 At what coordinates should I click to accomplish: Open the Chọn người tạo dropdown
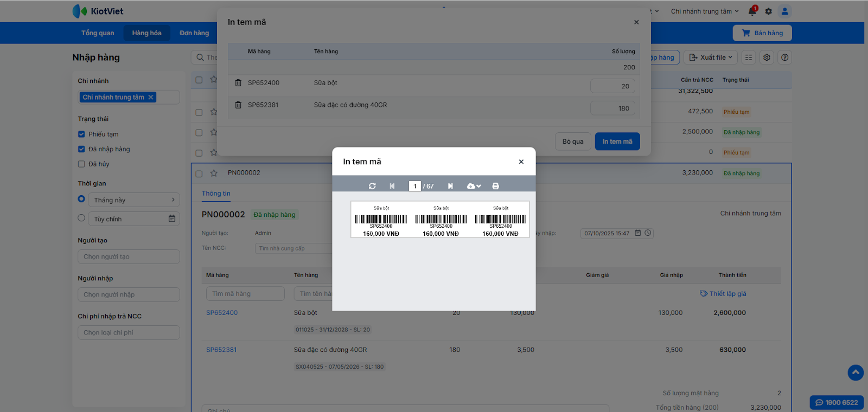pos(129,256)
